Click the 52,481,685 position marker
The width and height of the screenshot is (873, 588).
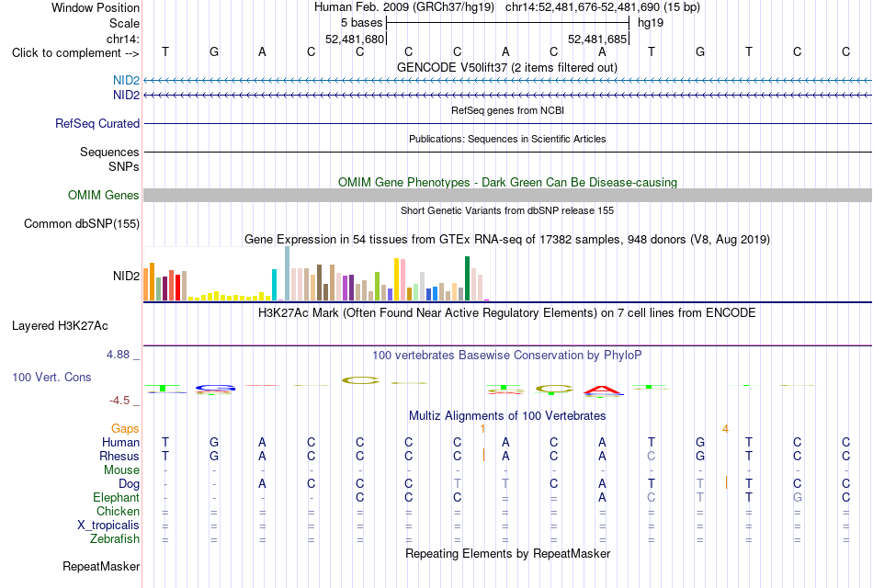(x=597, y=39)
